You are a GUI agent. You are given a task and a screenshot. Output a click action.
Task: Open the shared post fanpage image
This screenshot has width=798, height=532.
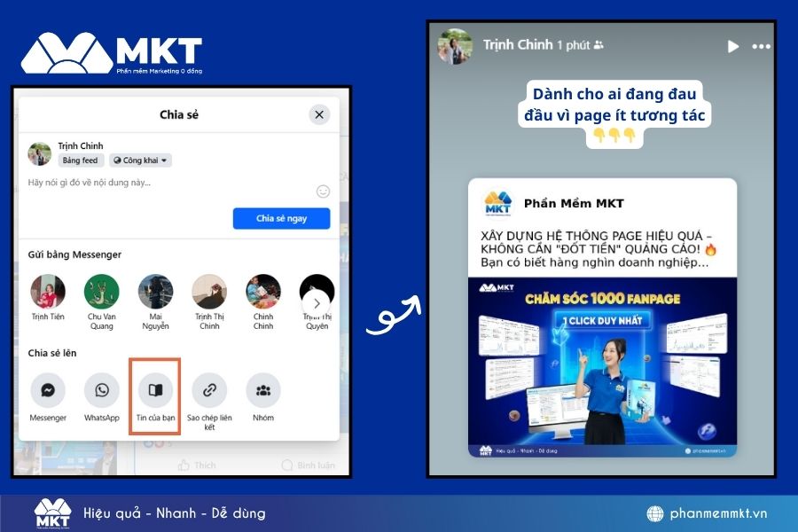click(x=603, y=368)
